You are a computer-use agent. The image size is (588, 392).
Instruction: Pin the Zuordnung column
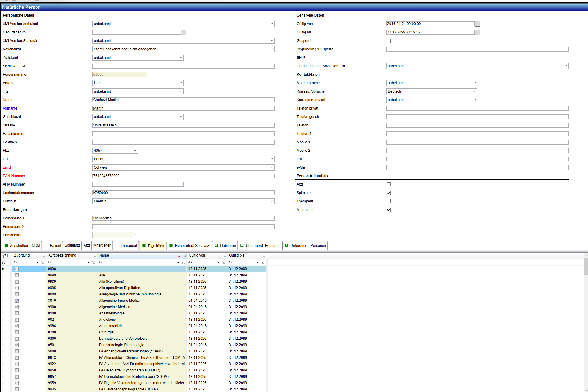click(44, 256)
